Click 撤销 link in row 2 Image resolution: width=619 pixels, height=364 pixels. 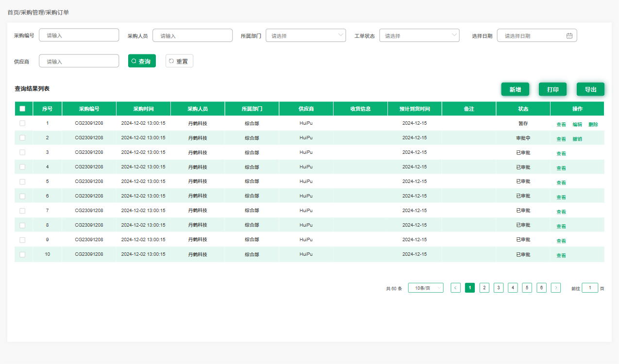click(x=577, y=139)
